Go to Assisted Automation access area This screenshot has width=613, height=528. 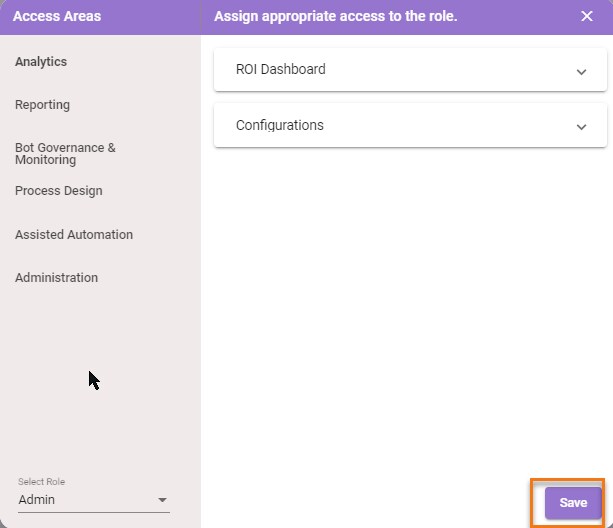pos(74,234)
